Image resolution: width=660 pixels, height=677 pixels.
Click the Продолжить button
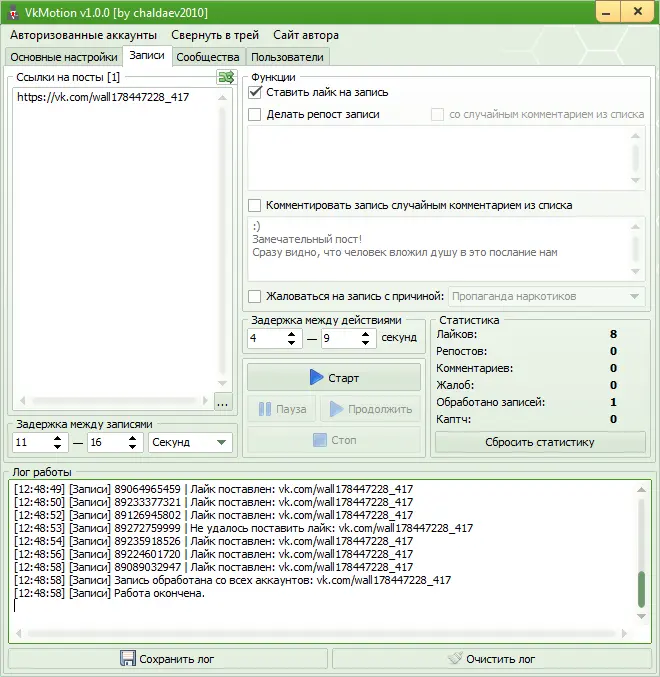tap(370, 409)
